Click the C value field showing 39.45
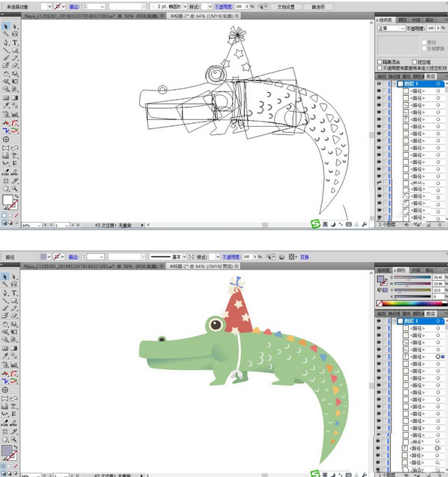The height and width of the screenshot is (477, 448). tap(438, 278)
